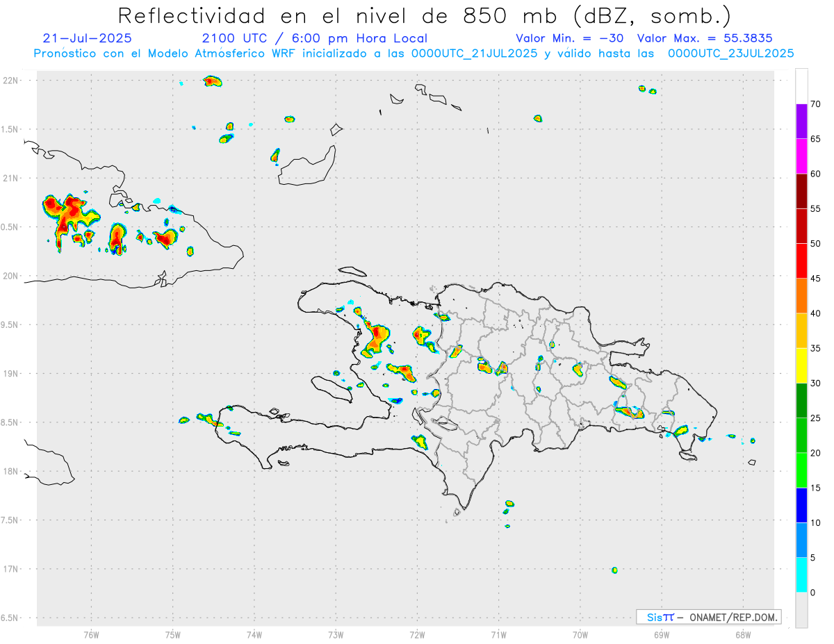Click the colorbar value label '10'

coord(816,523)
